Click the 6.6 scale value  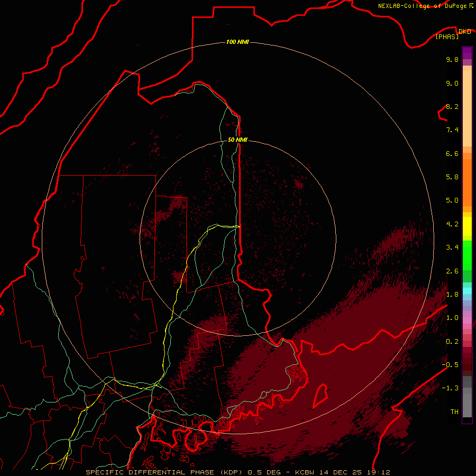(x=452, y=153)
